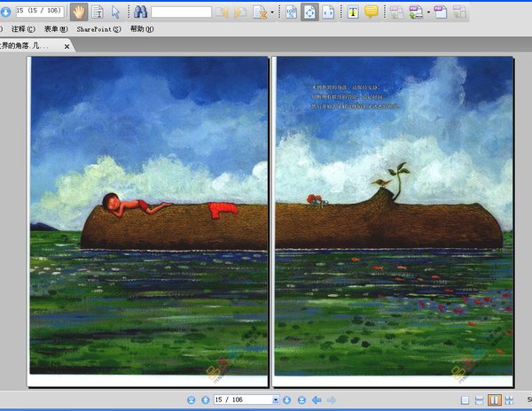The width and height of the screenshot is (532, 411).
Task: Switch to continuous page layout
Action: pyautogui.click(x=480, y=400)
